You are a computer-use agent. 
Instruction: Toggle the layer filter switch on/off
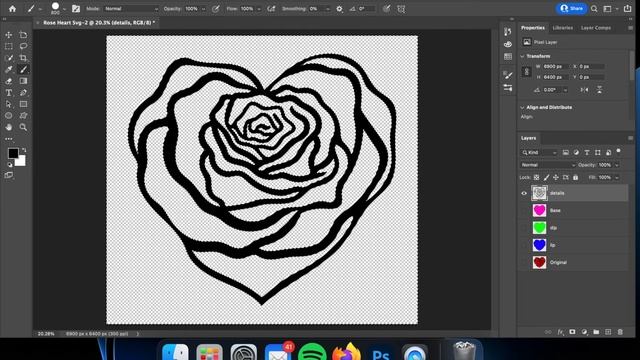pos(618,151)
